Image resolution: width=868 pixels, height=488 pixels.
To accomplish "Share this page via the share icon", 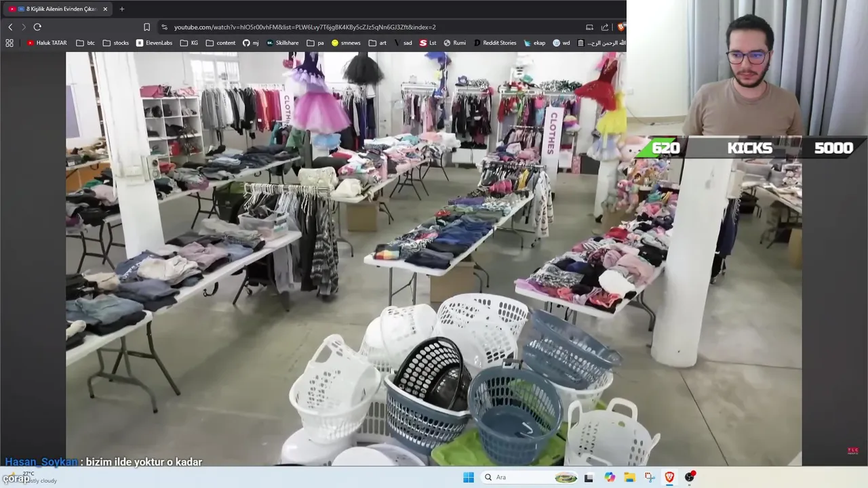I will pos(605,27).
